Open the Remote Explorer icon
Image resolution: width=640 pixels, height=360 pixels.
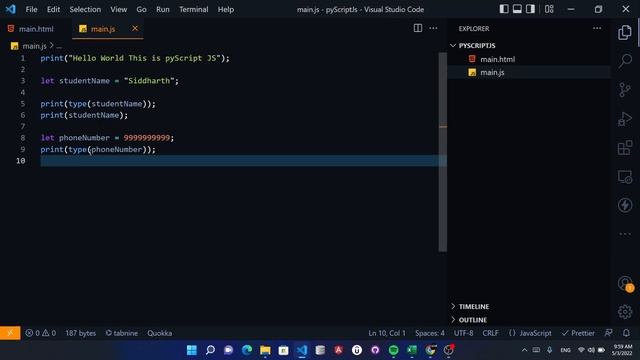[624, 177]
